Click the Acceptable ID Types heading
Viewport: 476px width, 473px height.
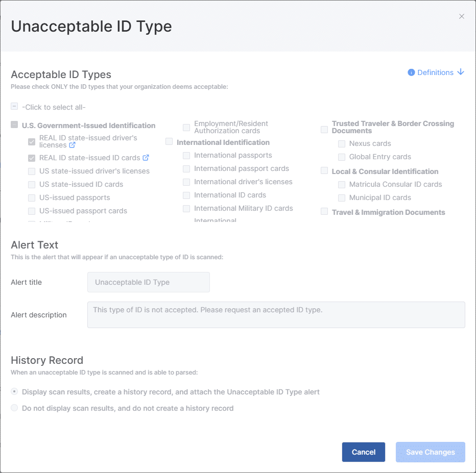point(61,74)
